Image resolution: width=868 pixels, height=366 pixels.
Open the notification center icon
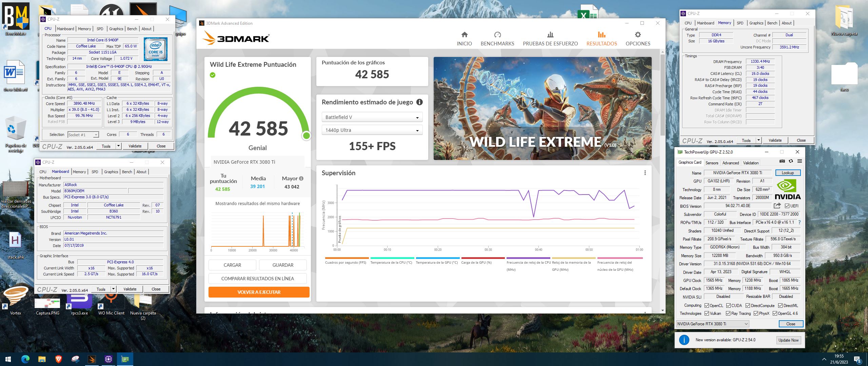[x=857, y=360]
